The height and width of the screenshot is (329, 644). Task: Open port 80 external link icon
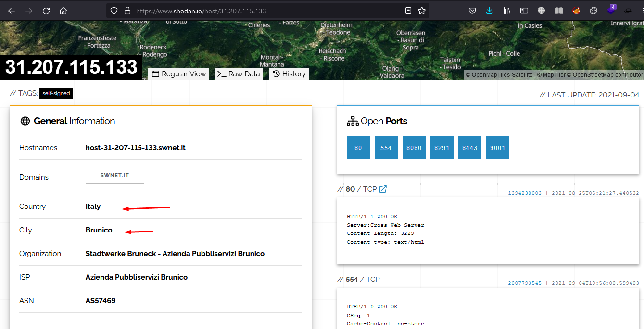(383, 189)
